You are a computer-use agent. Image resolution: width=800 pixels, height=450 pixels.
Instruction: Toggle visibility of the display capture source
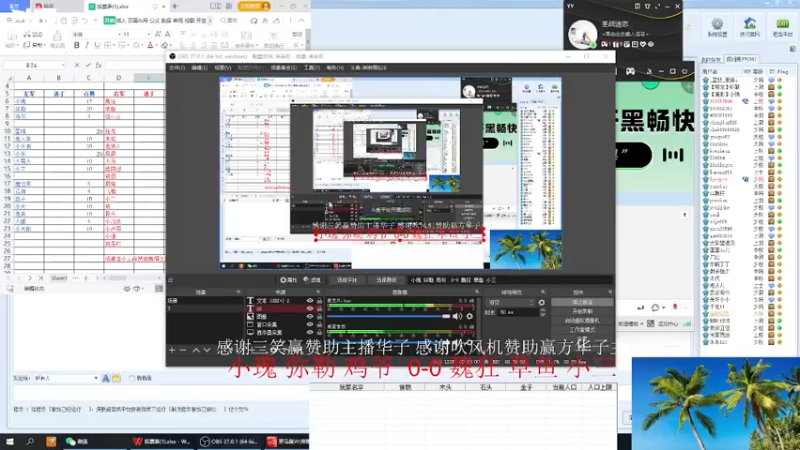(x=310, y=332)
